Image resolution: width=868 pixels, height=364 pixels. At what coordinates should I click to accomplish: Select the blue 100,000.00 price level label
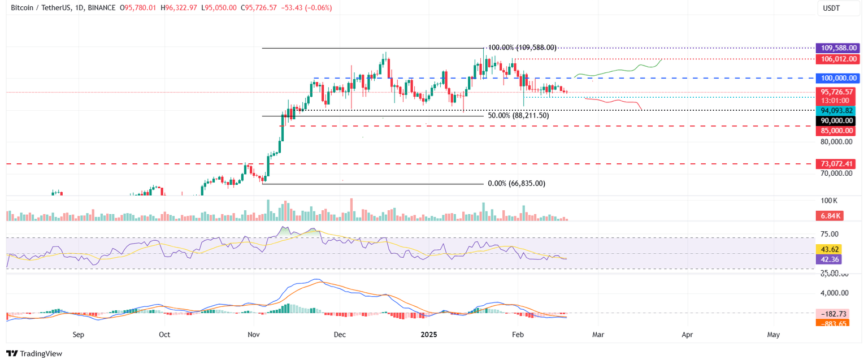(x=837, y=78)
